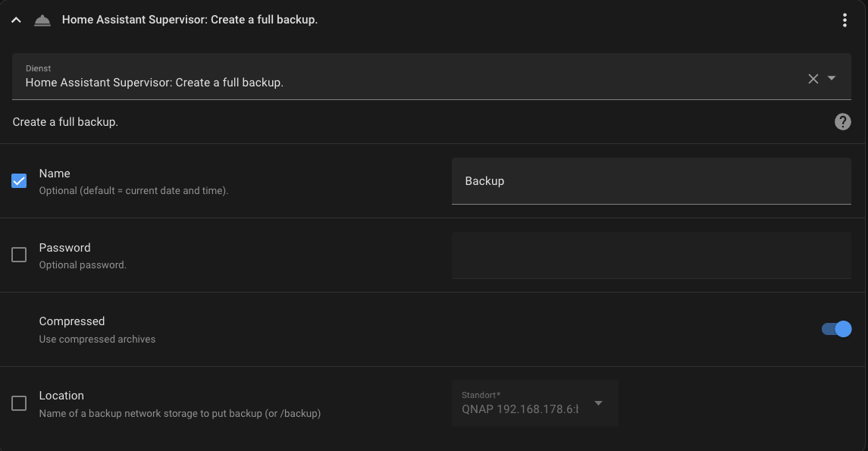868x451 pixels.
Task: Click the Name option label
Action: [x=55, y=174]
